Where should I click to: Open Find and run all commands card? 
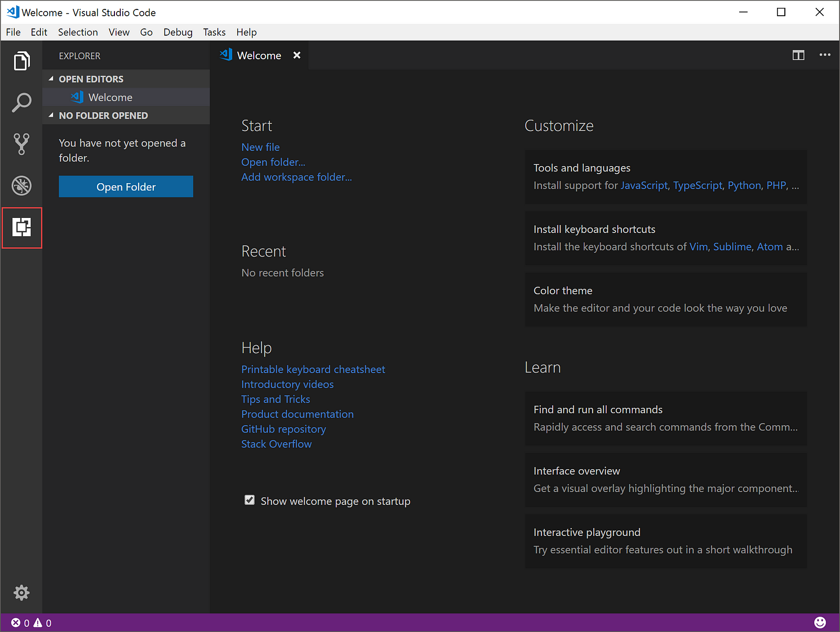coord(666,418)
